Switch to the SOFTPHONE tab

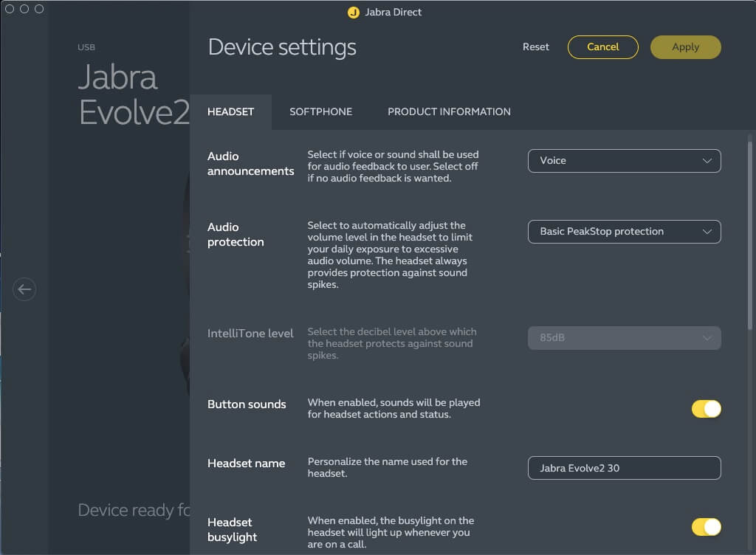(320, 112)
